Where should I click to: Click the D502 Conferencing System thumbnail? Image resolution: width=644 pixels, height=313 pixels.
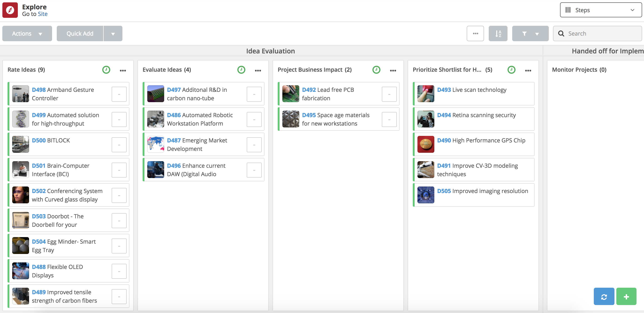[20, 195]
